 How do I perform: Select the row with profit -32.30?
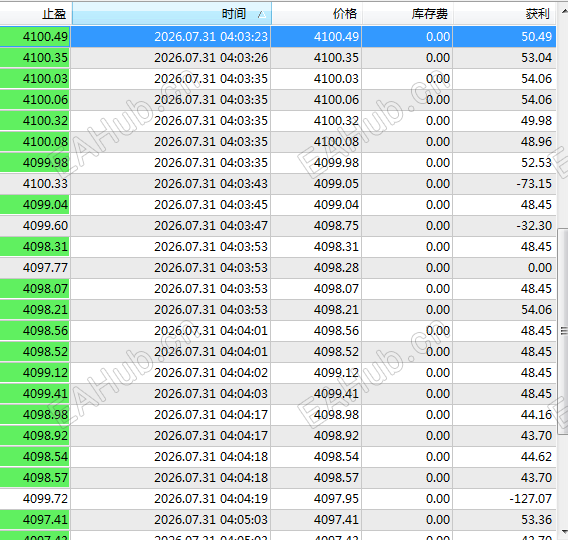(278, 226)
